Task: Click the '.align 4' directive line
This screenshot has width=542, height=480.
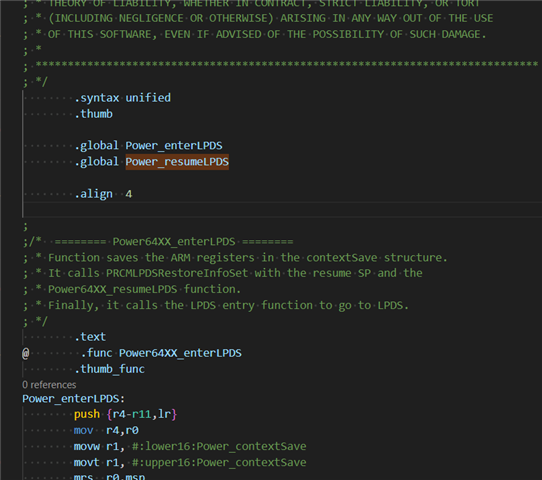Action: tap(103, 194)
